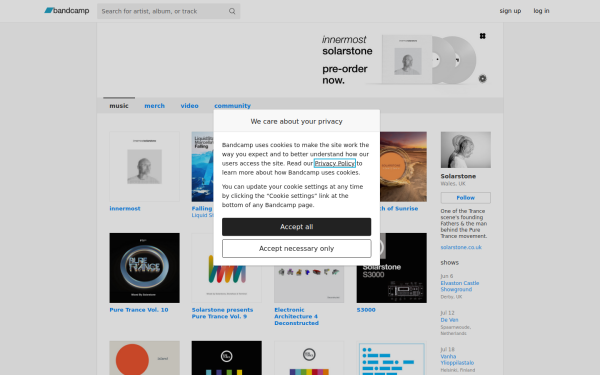Image resolution: width=600 pixels, height=375 pixels.
Task: Switch to the video tab
Action: (189, 106)
